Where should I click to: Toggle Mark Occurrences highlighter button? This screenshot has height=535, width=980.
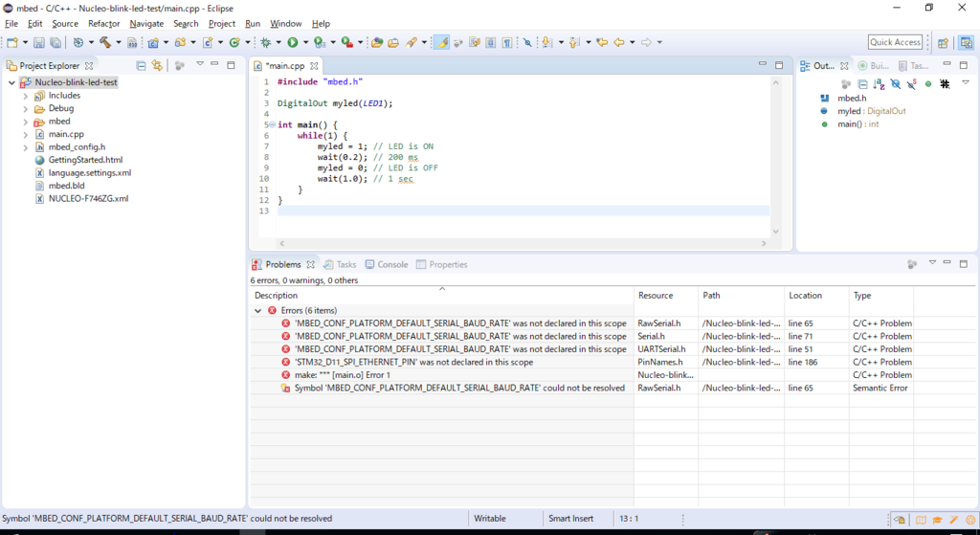(441, 42)
